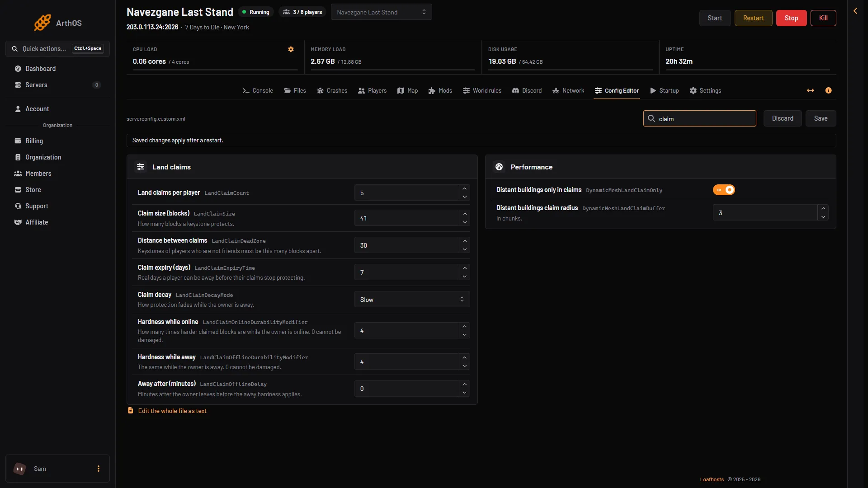Discard the config changes
This screenshot has height=488, width=868.
click(x=783, y=118)
